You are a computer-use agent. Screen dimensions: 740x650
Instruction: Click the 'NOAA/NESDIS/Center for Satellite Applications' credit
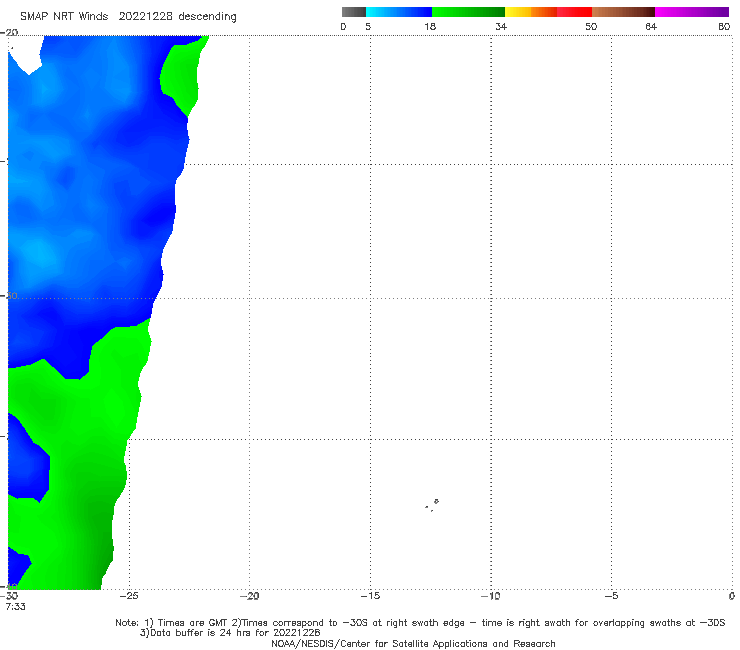click(413, 643)
